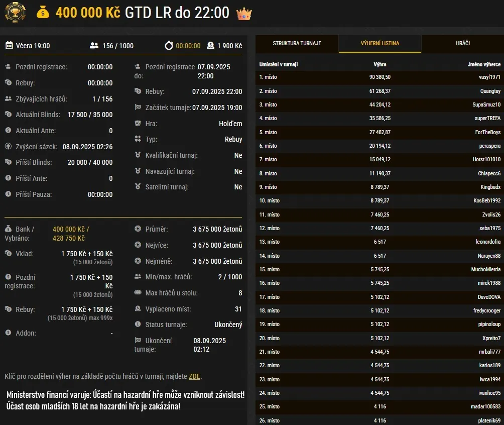
Task: Click the medal icon beside Satelitní turnaj
Action: 138,186
